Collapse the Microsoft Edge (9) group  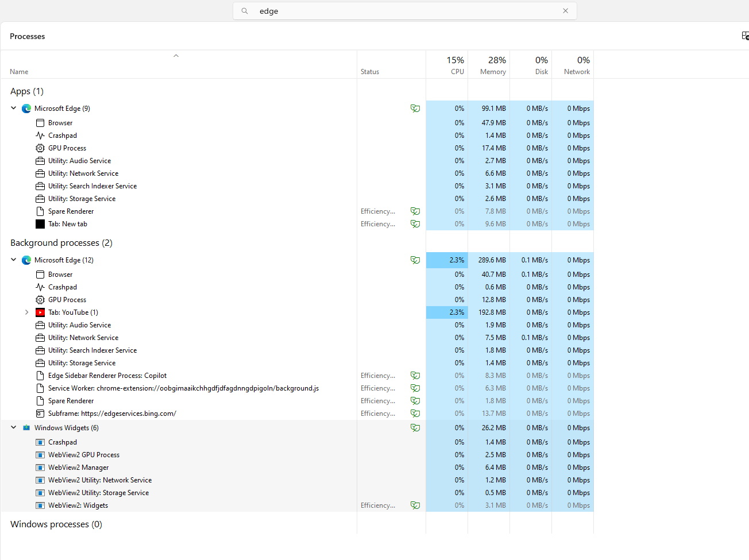click(x=14, y=108)
